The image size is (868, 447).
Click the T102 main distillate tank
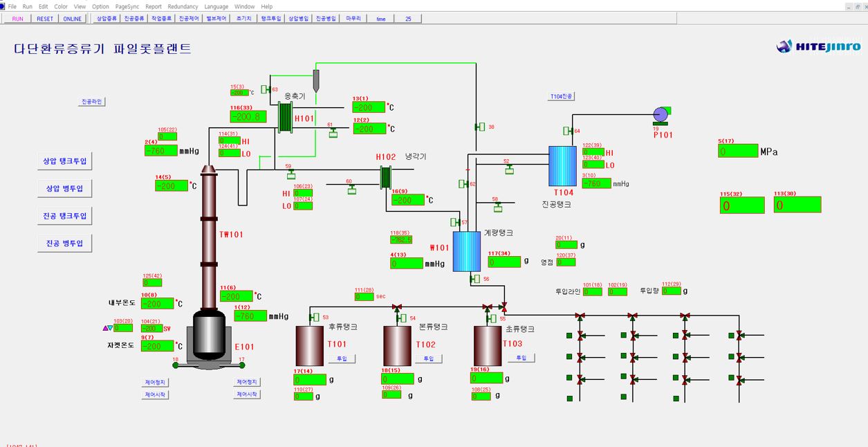point(398,345)
